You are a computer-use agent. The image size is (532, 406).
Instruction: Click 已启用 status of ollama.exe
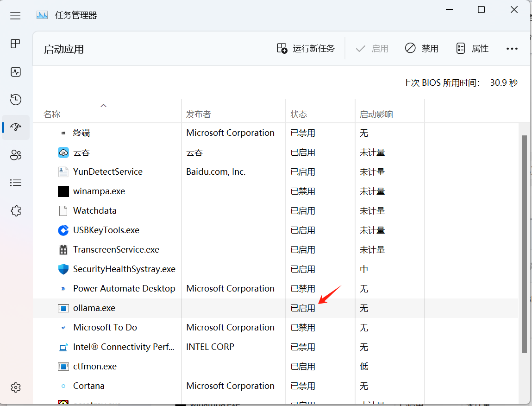303,308
